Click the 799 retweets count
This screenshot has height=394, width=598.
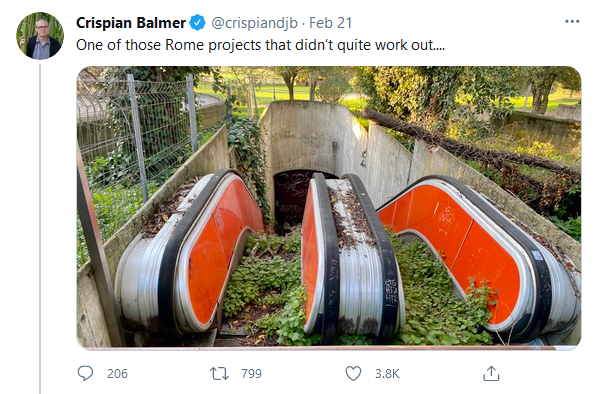click(x=251, y=373)
